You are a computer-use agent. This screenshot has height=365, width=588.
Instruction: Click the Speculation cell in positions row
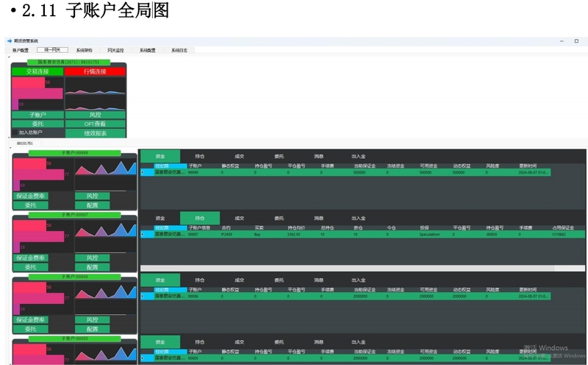(x=429, y=234)
